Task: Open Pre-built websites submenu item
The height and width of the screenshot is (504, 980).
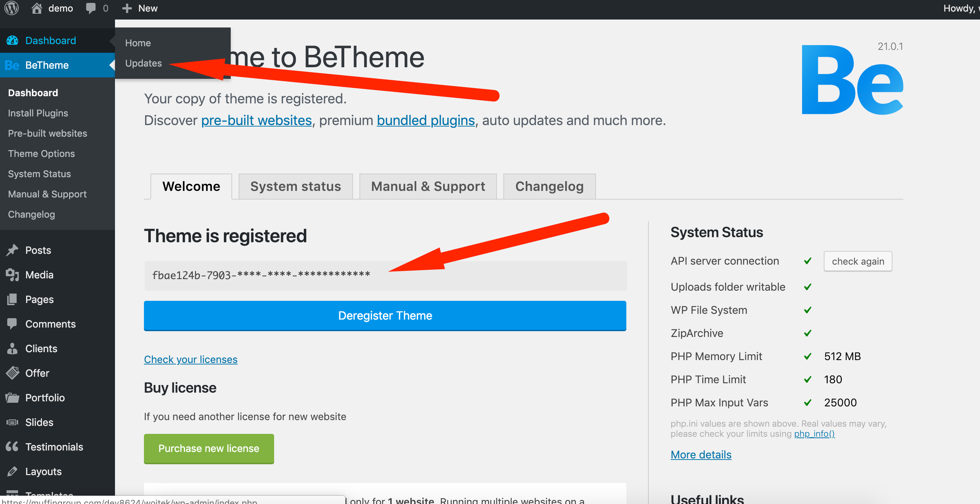Action: pos(48,133)
